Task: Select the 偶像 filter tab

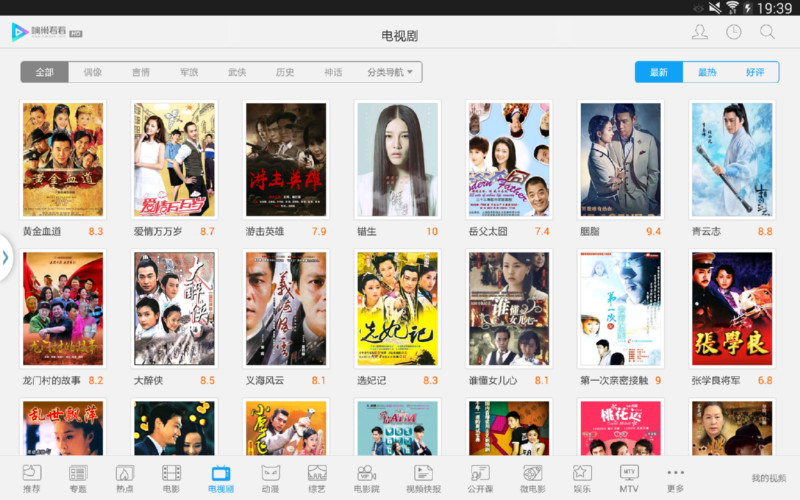Action: 92,72
